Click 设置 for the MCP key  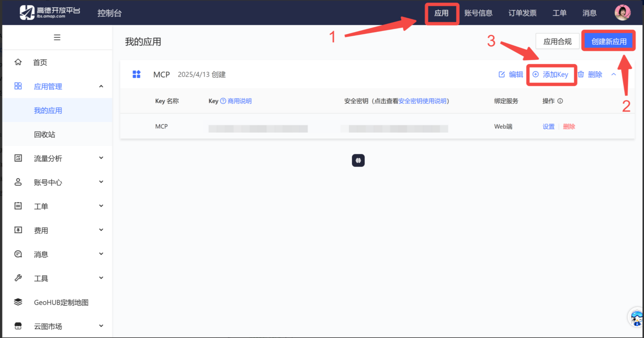coord(548,126)
